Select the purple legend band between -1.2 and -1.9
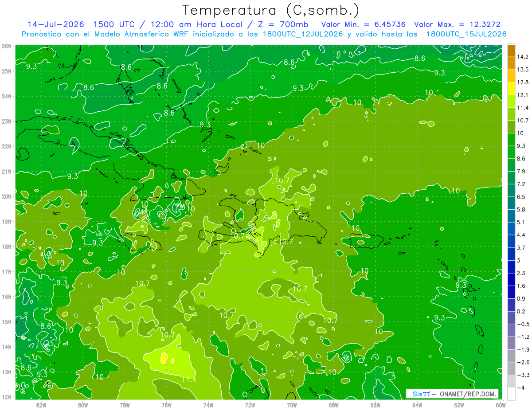This screenshot has height=411, width=532. [511, 343]
